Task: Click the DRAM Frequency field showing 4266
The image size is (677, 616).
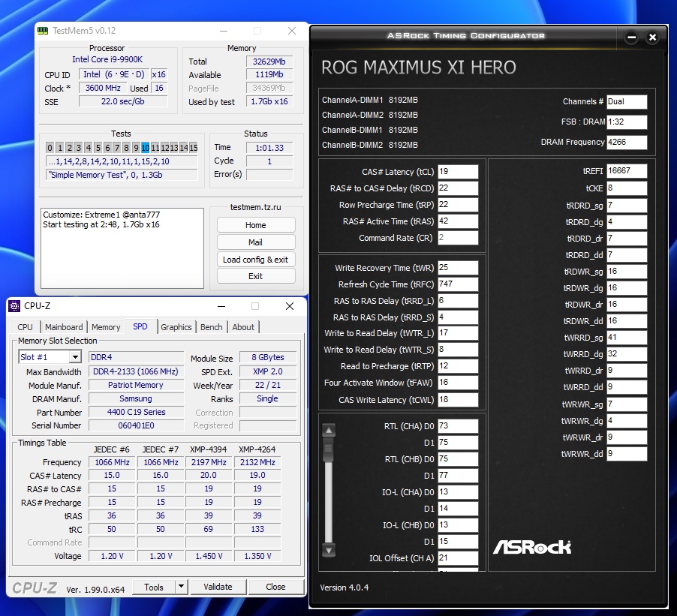Action: click(627, 142)
